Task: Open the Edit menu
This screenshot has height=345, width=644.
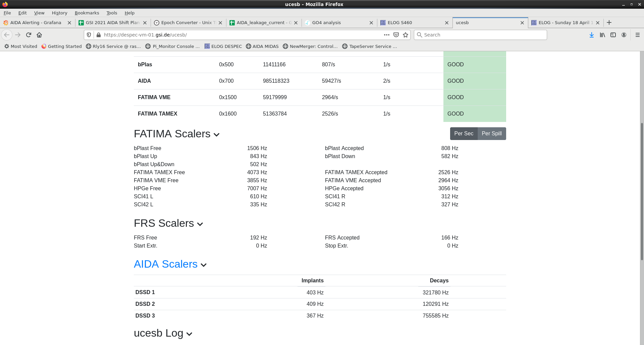Action: pos(22,13)
